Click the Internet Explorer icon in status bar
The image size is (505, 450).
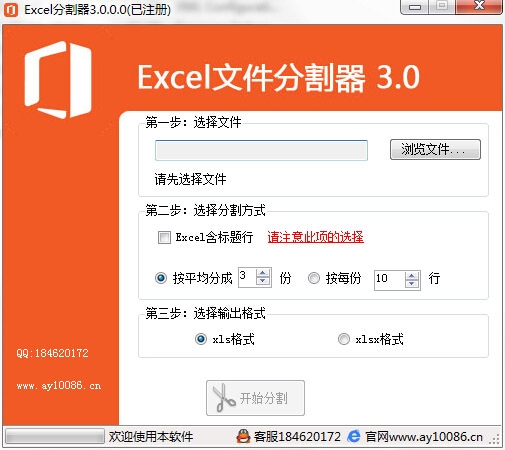tap(354, 436)
